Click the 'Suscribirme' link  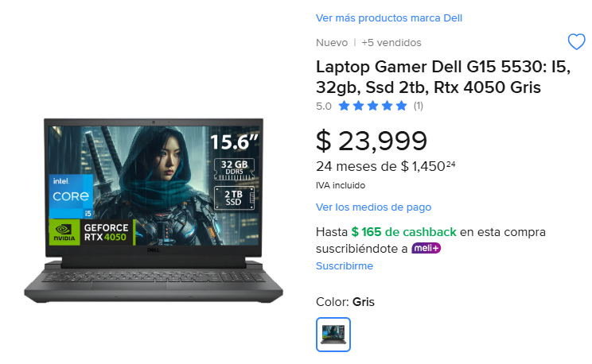[x=345, y=266]
